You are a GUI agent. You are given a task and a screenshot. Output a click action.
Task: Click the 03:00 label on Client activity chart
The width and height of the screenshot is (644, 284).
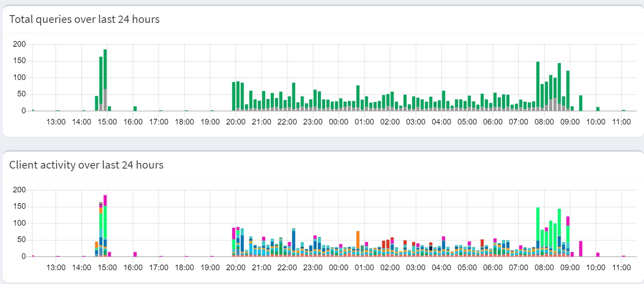click(416, 268)
